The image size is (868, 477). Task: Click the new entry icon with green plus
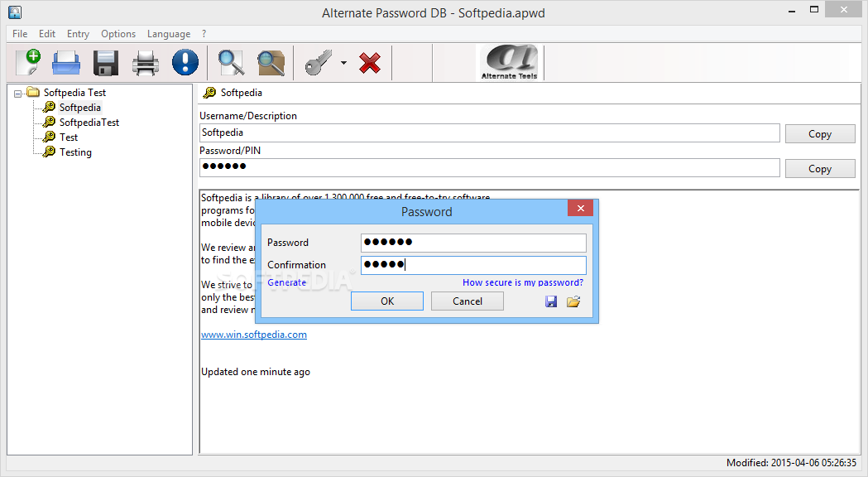pyautogui.click(x=28, y=62)
